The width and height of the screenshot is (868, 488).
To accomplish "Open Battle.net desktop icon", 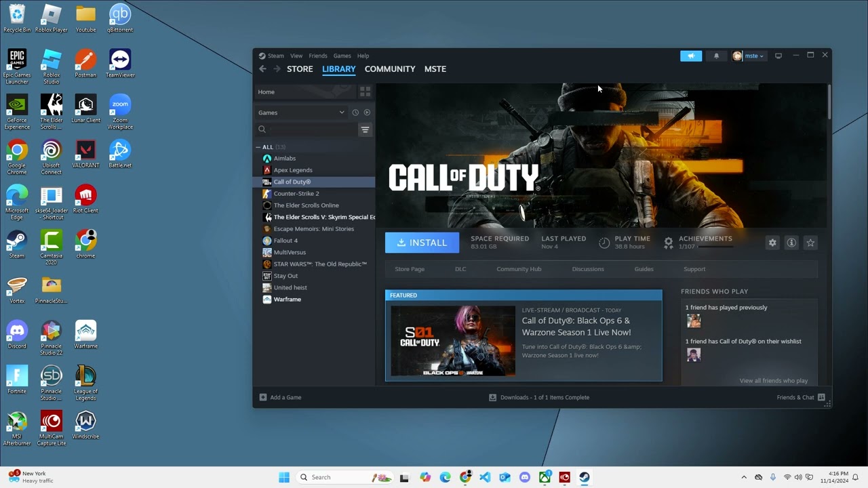I will click(x=120, y=154).
